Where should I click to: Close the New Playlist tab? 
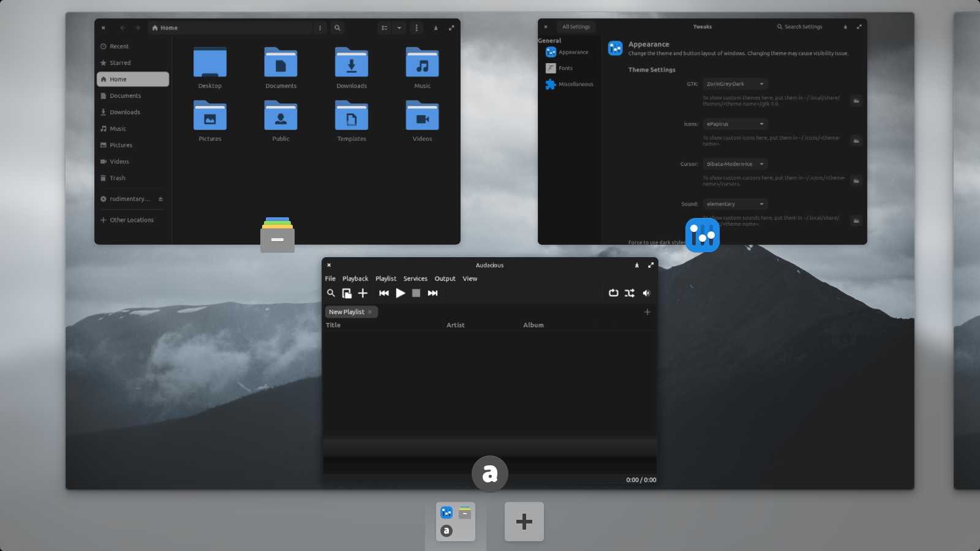coord(370,312)
